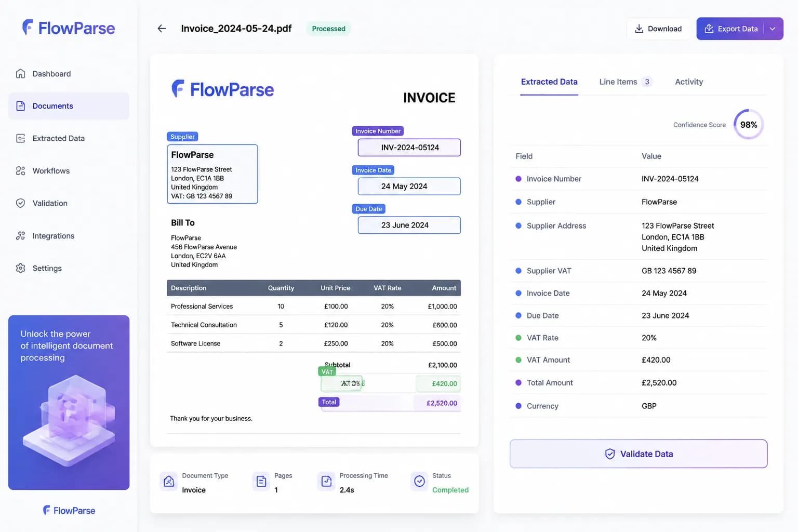The width and height of the screenshot is (798, 532).
Task: Click the purple dot beside Total Amount
Action: (518, 383)
